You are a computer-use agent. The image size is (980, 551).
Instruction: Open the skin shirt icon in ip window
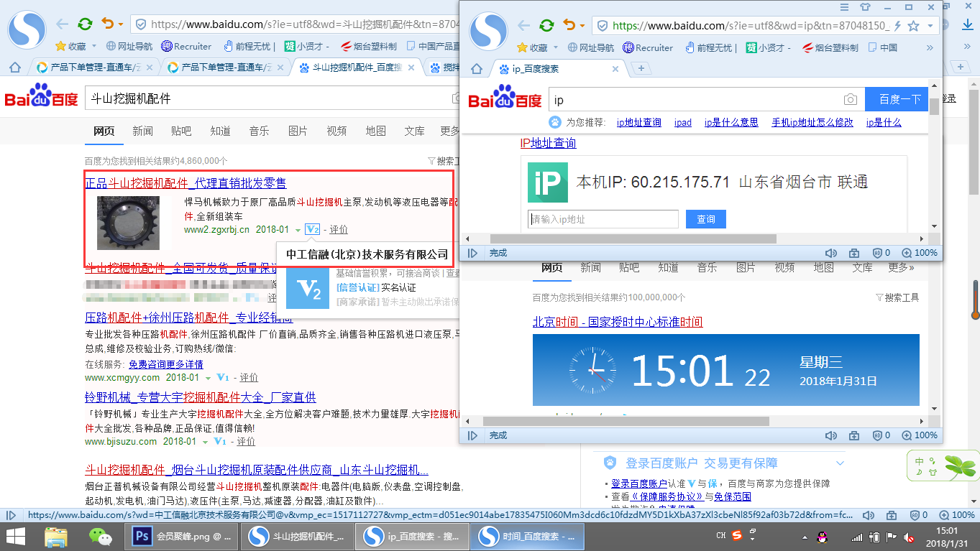[x=865, y=7]
